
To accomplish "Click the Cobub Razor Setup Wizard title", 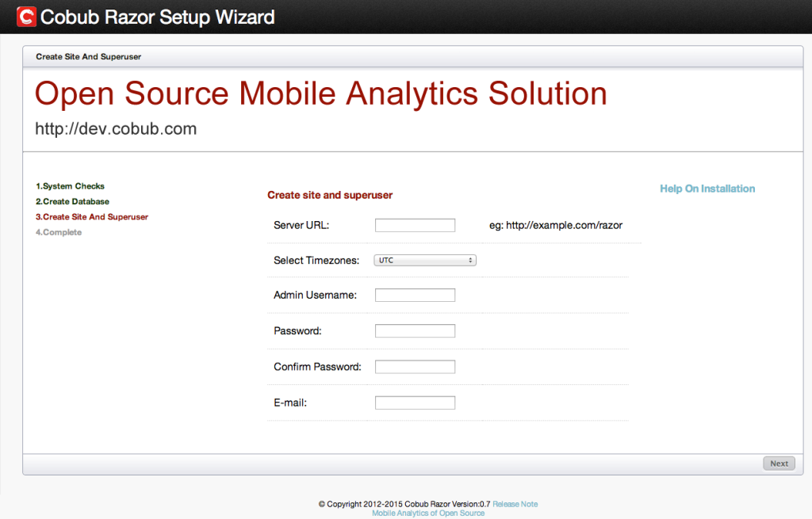I will click(158, 17).
